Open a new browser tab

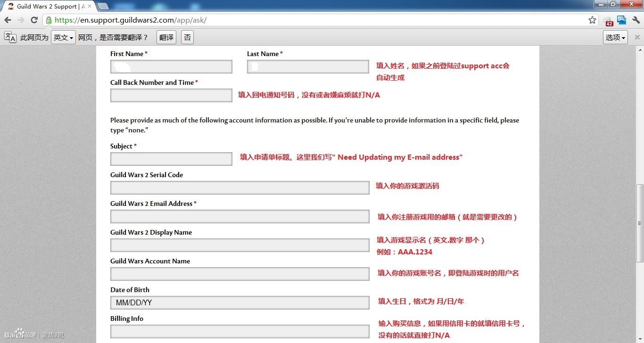pos(103,6)
